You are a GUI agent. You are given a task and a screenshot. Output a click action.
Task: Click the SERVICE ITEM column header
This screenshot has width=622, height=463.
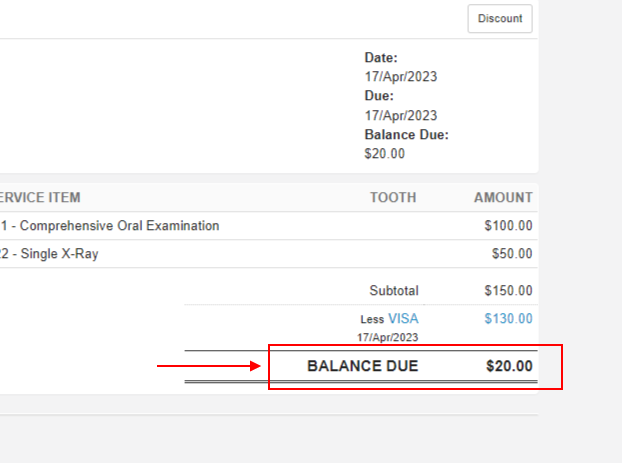(40, 198)
